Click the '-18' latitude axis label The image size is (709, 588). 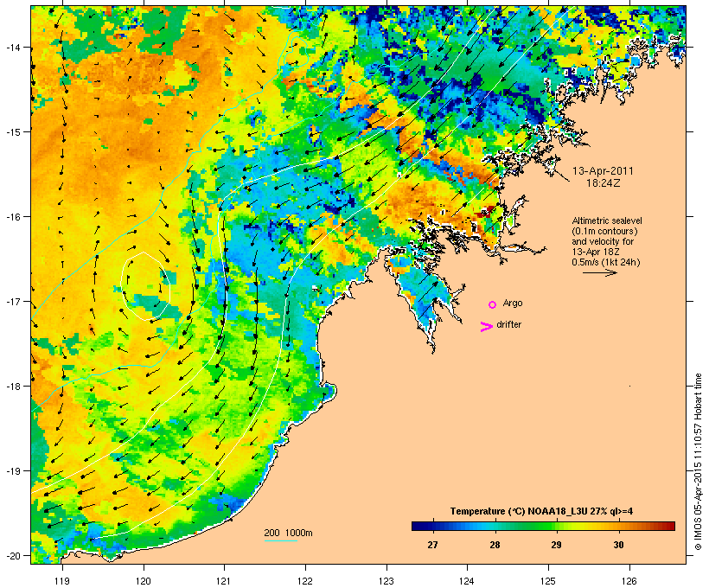click(12, 387)
